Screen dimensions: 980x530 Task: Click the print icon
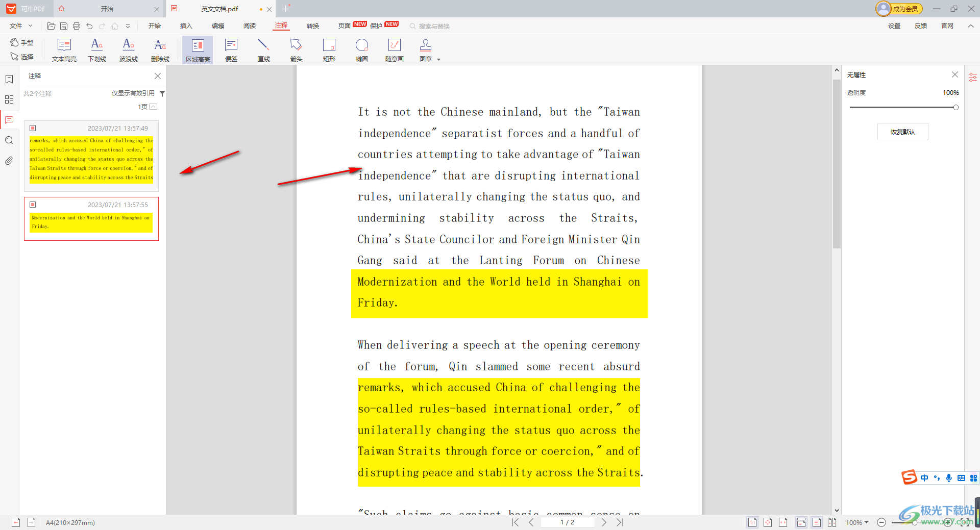[x=77, y=26]
